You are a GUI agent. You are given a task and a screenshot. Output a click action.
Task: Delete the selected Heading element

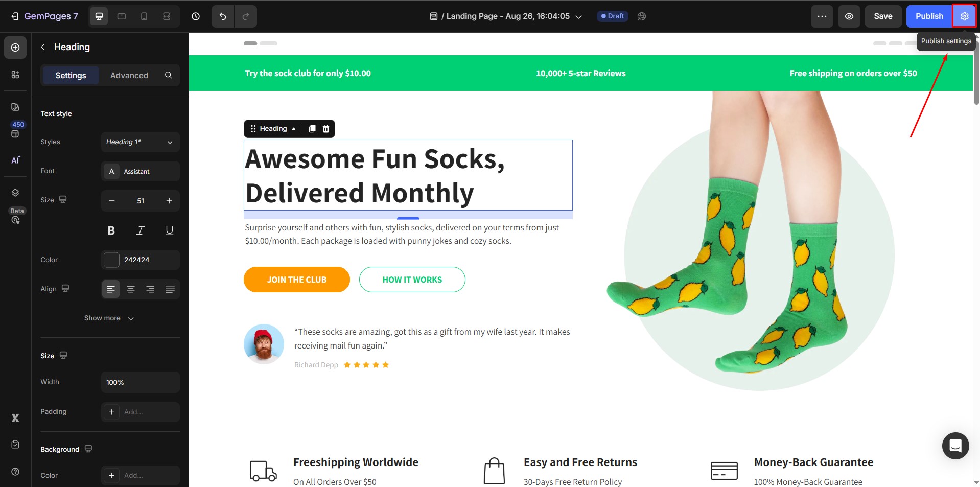pos(326,129)
